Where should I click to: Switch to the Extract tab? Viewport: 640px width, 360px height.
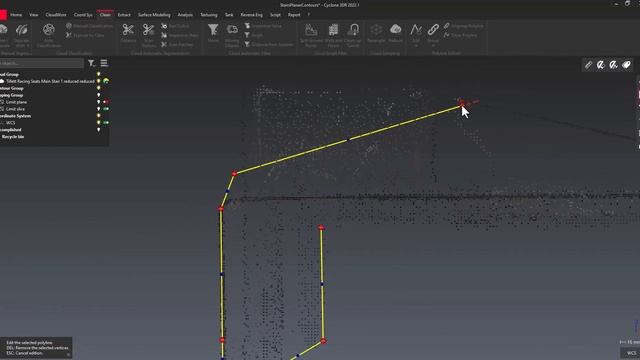(124, 15)
